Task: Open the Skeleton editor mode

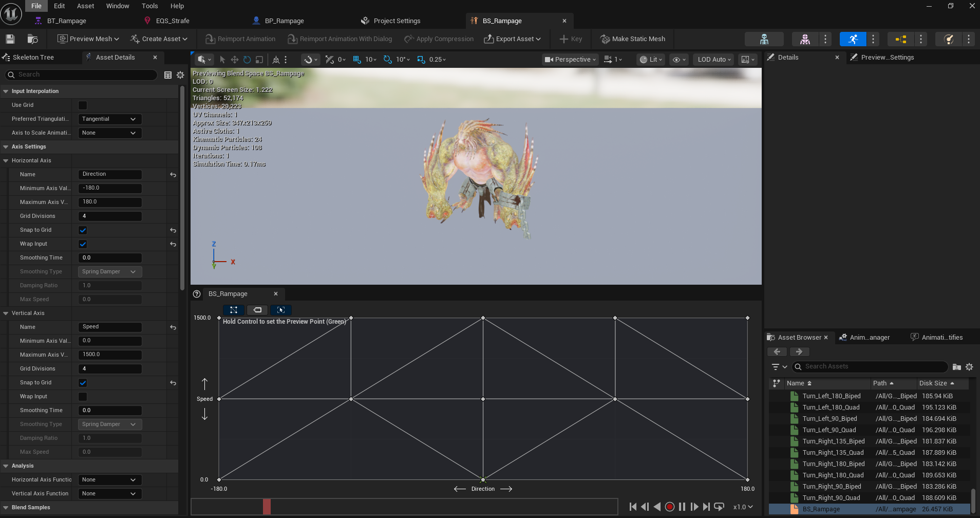Action: (764, 39)
